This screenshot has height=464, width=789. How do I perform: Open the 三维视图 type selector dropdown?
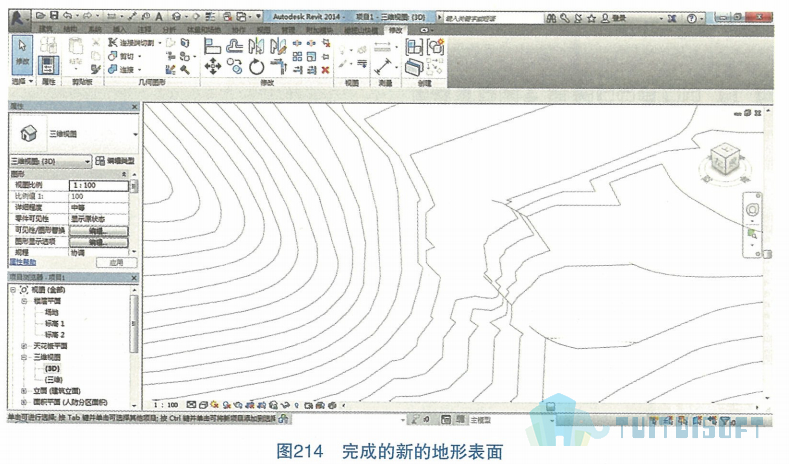(x=135, y=134)
